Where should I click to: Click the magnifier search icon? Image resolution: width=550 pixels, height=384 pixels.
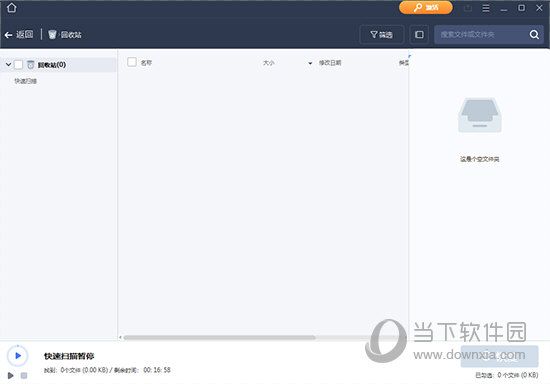pyautogui.click(x=534, y=34)
